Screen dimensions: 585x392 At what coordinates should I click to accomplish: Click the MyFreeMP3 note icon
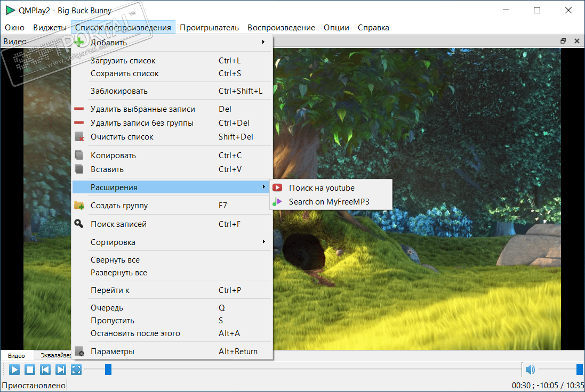(277, 201)
